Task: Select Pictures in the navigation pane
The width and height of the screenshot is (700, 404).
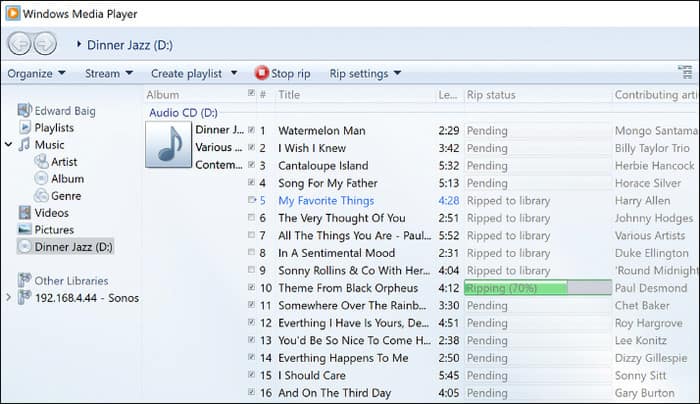Action: 54,229
